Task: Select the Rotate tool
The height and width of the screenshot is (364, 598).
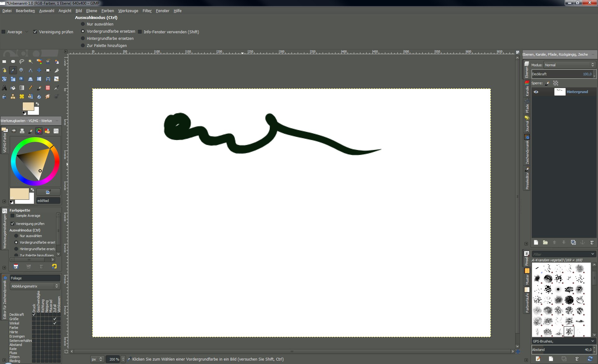Action: (x=4, y=79)
